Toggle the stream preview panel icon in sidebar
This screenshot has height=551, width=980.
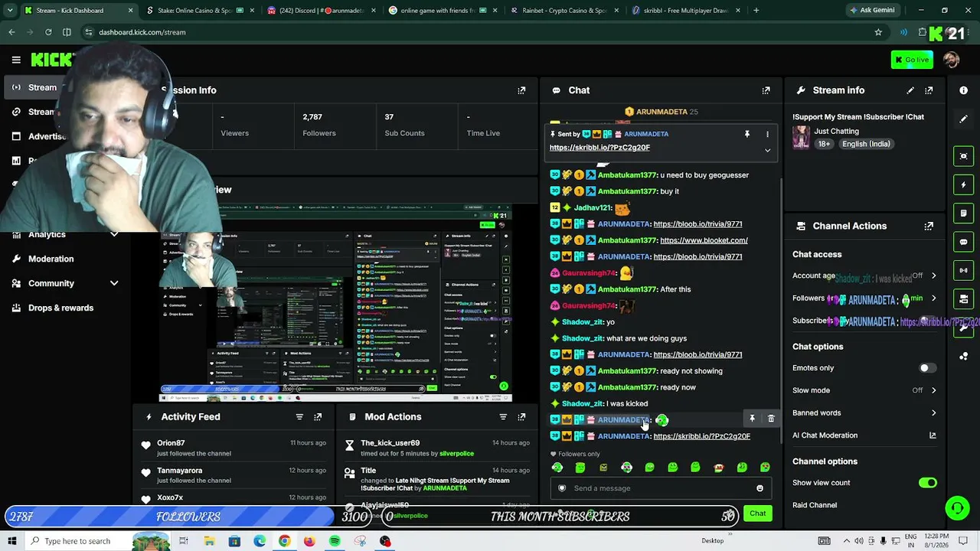pos(963,156)
